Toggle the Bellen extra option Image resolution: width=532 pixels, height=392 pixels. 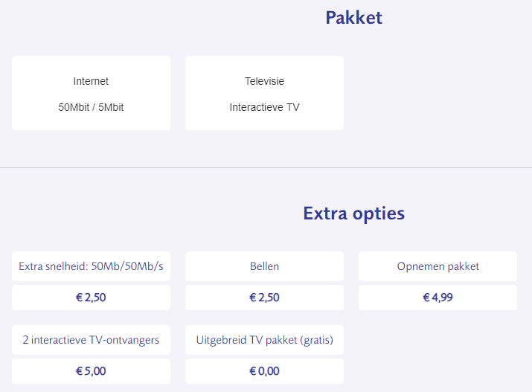click(x=264, y=266)
